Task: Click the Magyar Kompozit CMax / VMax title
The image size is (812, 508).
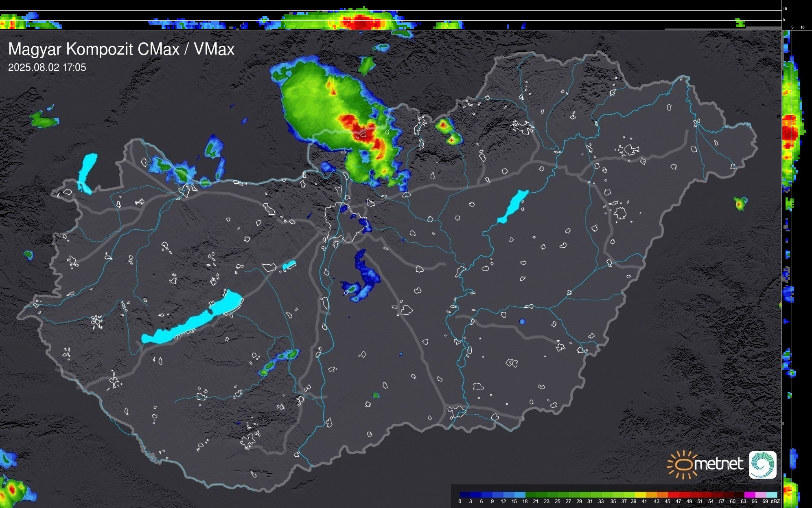Action: (121, 49)
